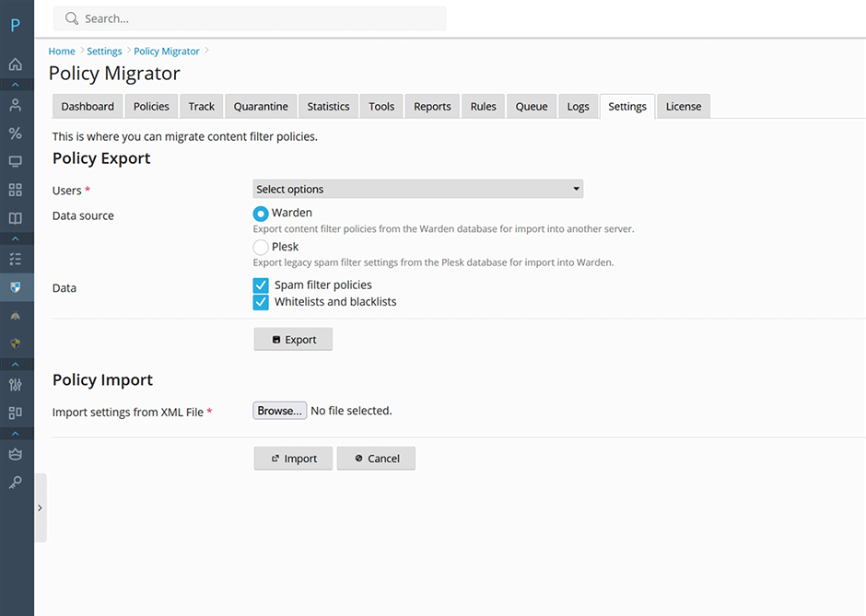Switch to the Queue tab
This screenshot has height=616, width=866.
tap(532, 107)
